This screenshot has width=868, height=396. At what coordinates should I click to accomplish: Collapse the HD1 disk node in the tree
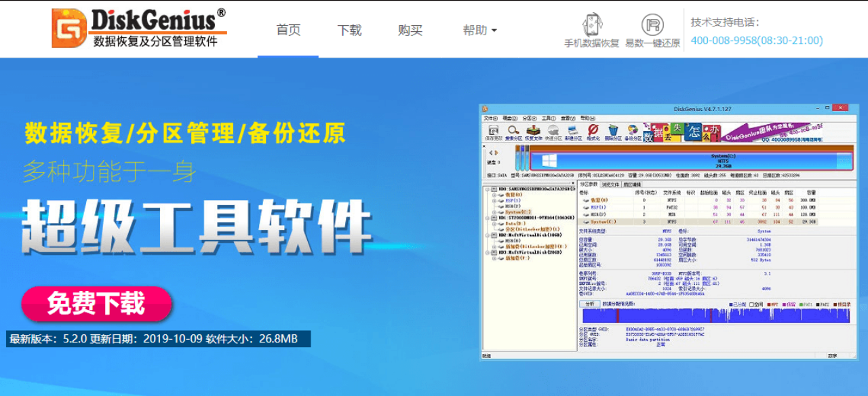(x=488, y=218)
